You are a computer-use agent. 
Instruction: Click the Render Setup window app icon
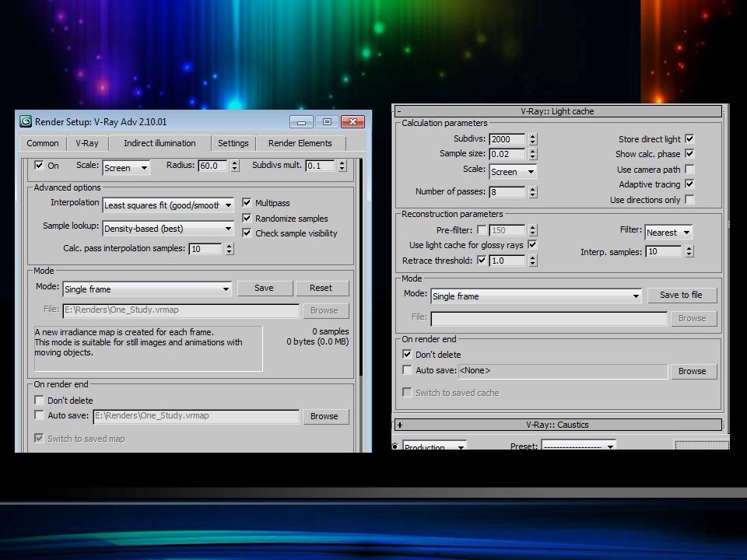point(26,121)
